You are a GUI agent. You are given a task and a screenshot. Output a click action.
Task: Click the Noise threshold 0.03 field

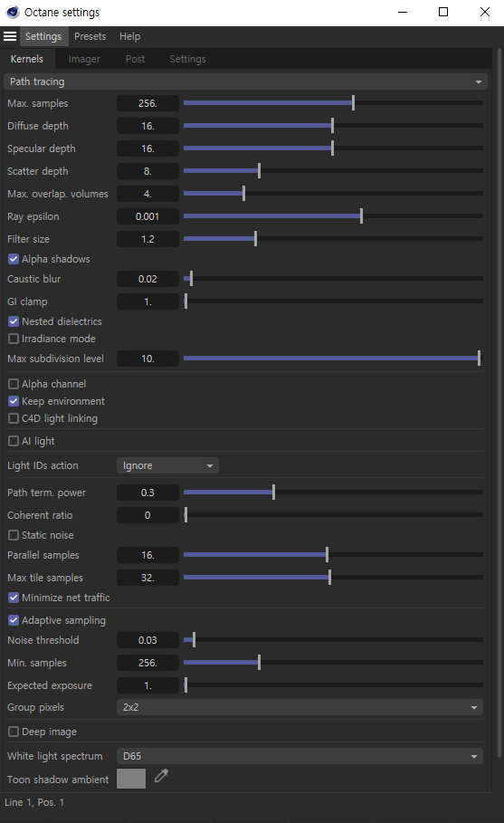coord(147,640)
